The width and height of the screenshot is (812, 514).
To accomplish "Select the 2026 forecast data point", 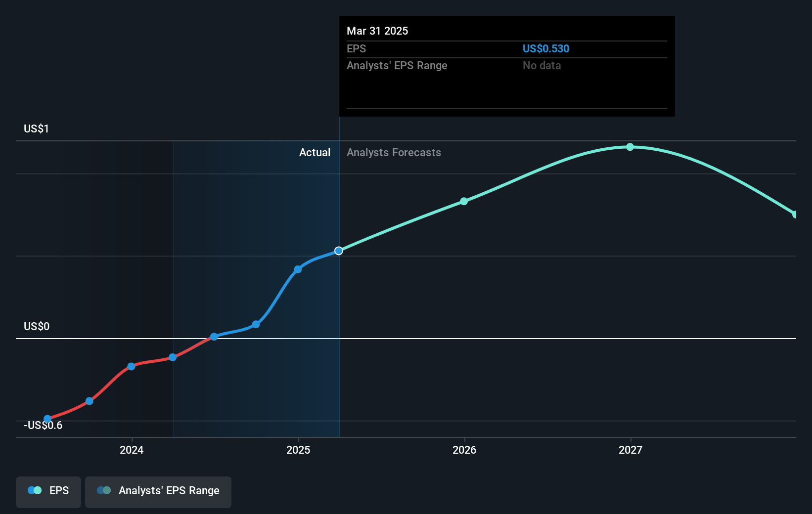I will 464,201.
